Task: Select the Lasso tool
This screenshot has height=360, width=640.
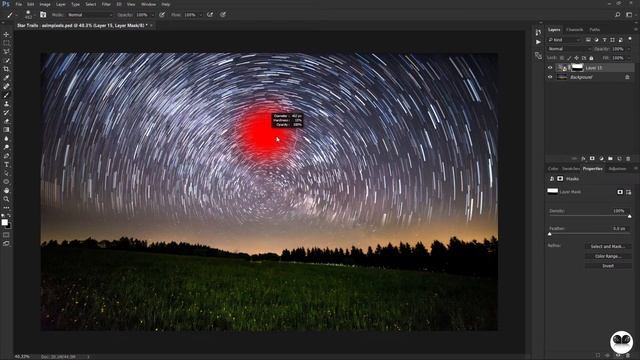Action: (x=6, y=51)
